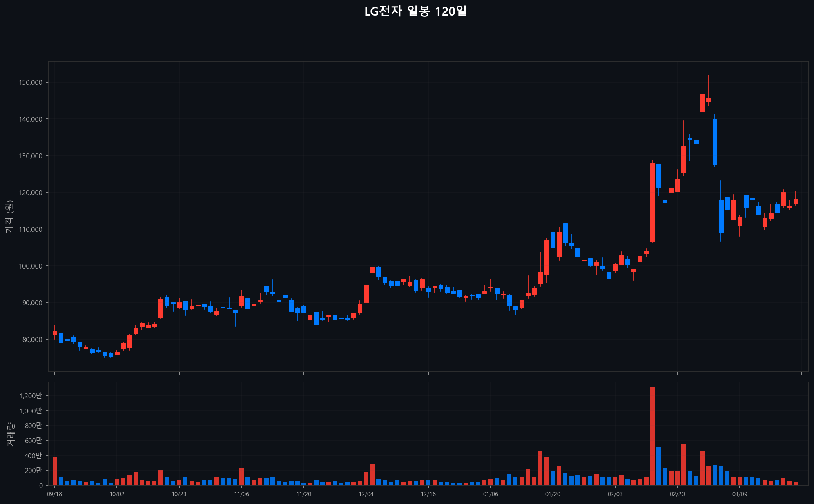This screenshot has width=814, height=504.
Task: Click the tallest red volume bar
Action: pos(652,436)
